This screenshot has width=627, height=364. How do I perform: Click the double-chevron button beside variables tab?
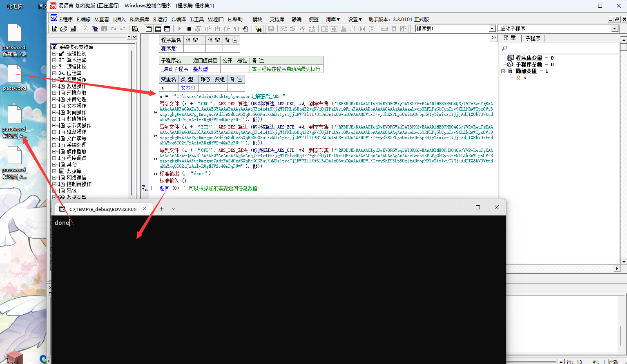493,38
